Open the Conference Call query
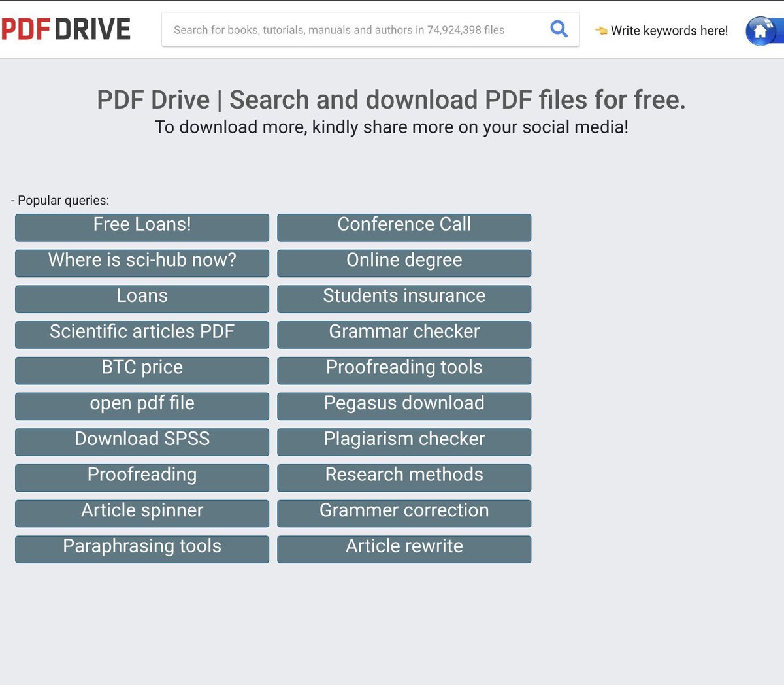 [404, 227]
